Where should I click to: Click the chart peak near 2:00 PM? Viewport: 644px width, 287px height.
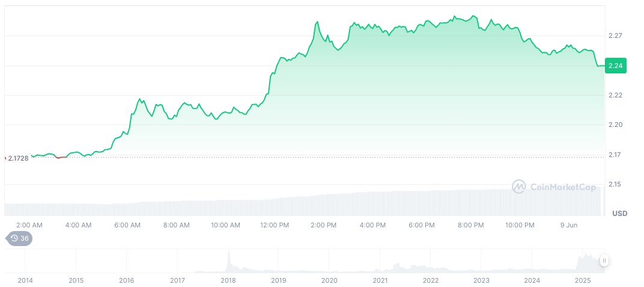(x=317, y=22)
